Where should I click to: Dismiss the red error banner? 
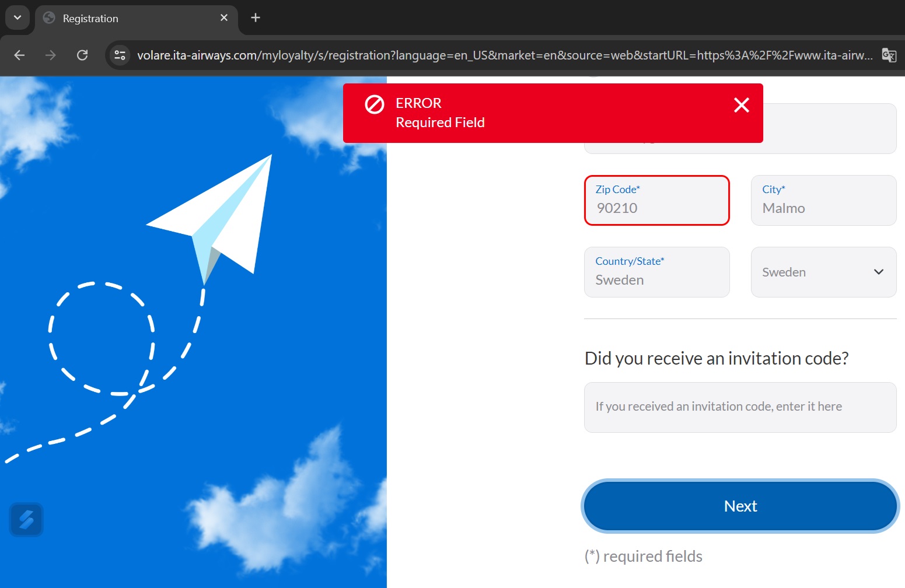pos(741,105)
